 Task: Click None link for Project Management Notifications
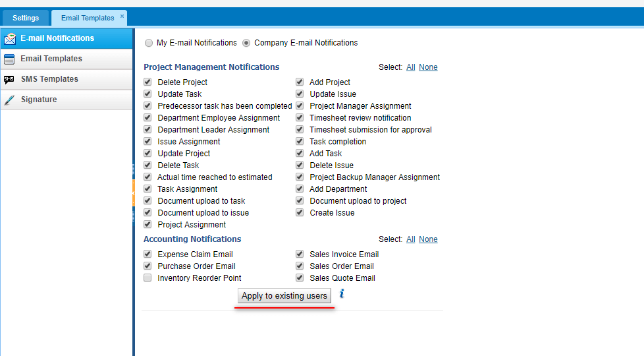tap(428, 67)
